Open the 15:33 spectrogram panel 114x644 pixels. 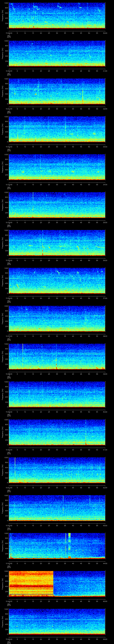[x=57, y=167]
